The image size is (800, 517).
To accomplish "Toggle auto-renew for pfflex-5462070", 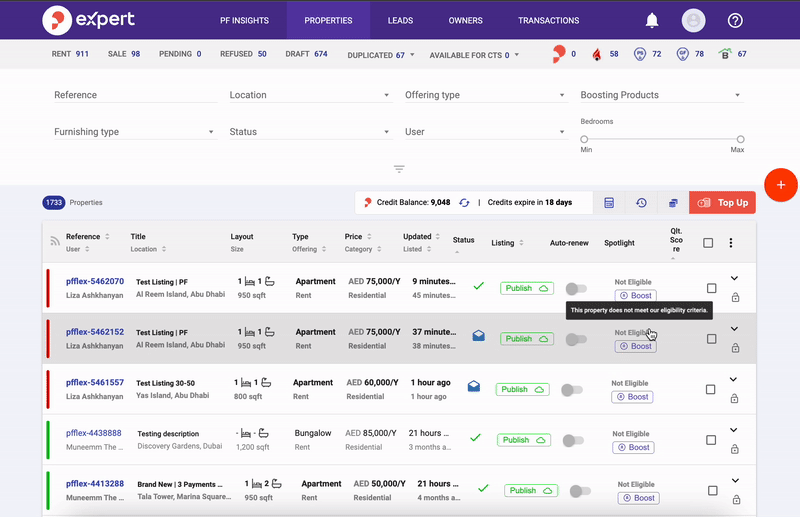I will pyautogui.click(x=577, y=289).
